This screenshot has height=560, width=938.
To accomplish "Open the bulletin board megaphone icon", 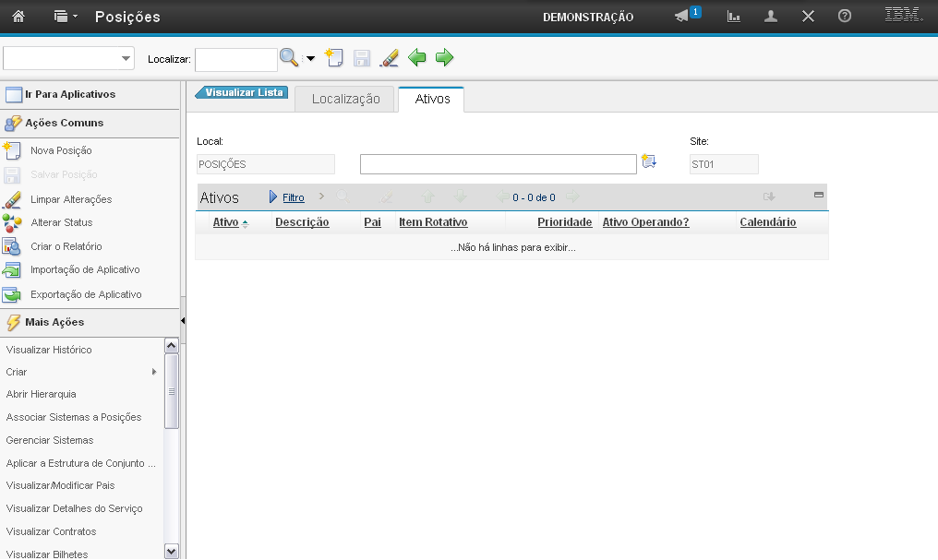I will tap(682, 17).
